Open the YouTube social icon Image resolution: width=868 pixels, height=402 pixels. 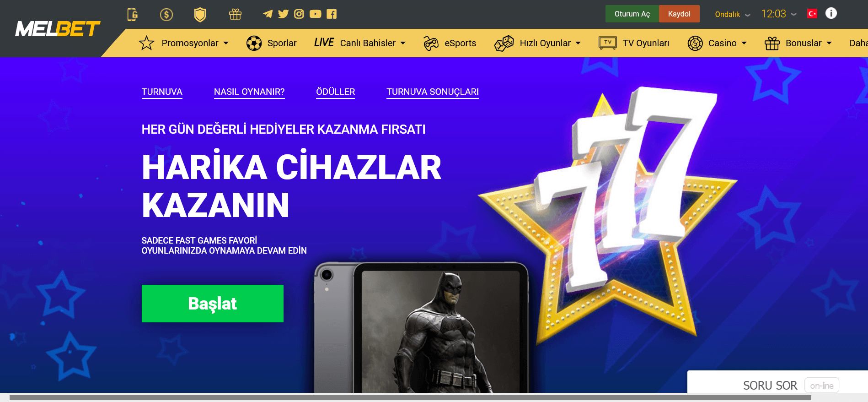[x=316, y=14]
